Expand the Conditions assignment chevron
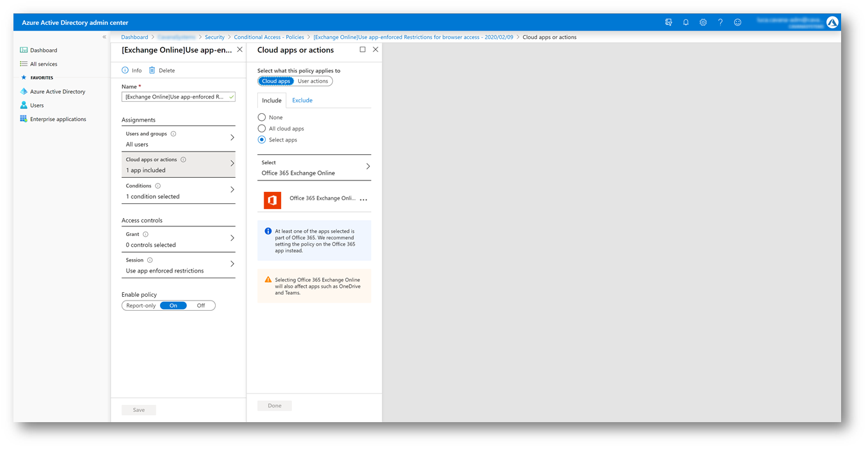Image resolution: width=868 pixels, height=449 pixels. pos(232,190)
